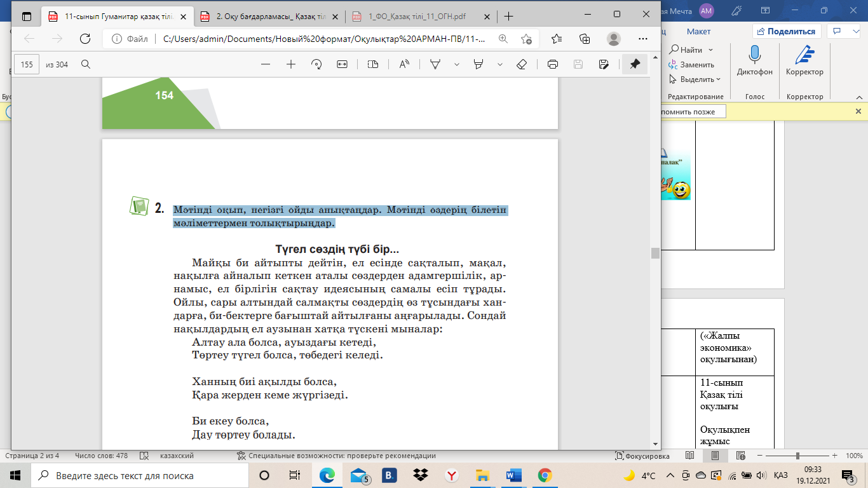868x488 pixels.
Task: Enable Фокусировка mode in Word status bar
Action: pyautogui.click(x=642, y=456)
